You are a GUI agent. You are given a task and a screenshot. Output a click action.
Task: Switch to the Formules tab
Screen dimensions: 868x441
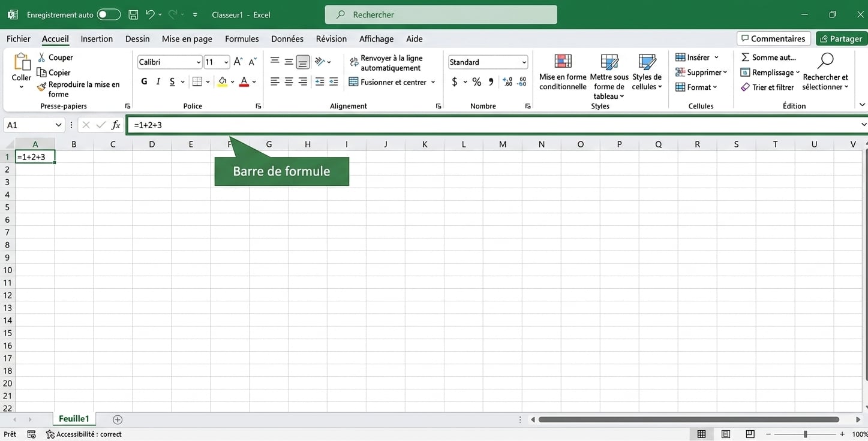pyautogui.click(x=242, y=39)
